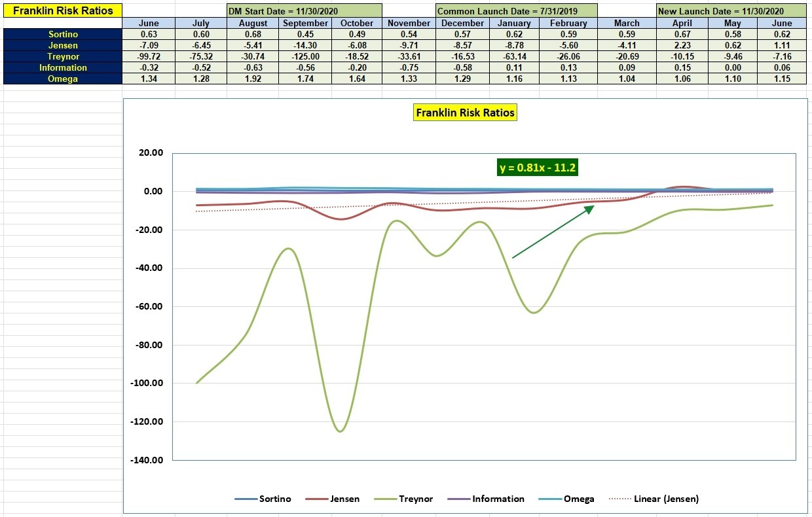This screenshot has height=517, width=812.
Task: Click the April column header
Action: pos(682,23)
